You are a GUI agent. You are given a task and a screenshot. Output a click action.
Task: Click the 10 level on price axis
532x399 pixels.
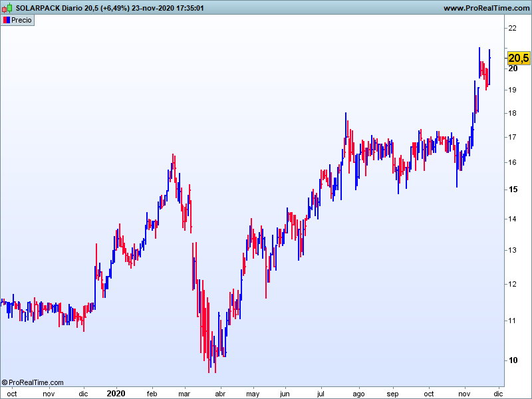(513, 360)
